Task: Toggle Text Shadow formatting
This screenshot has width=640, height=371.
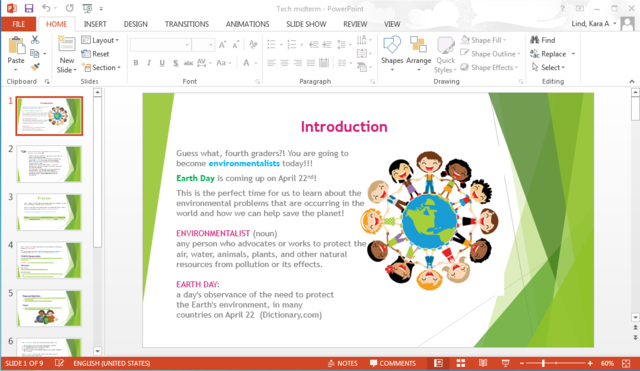Action: coord(175,63)
